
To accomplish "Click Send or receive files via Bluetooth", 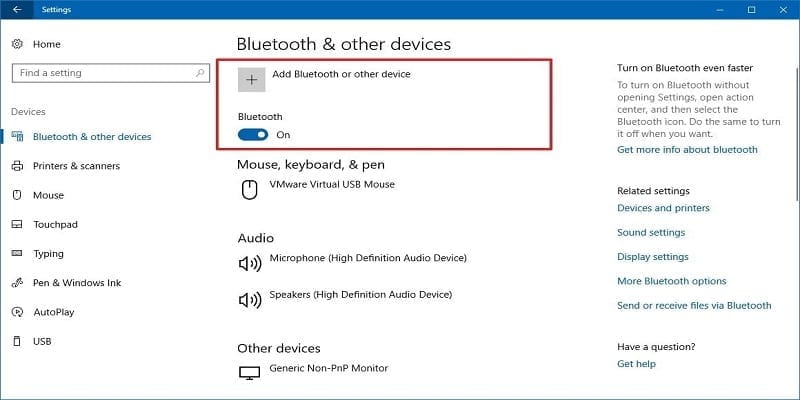I will coord(694,305).
